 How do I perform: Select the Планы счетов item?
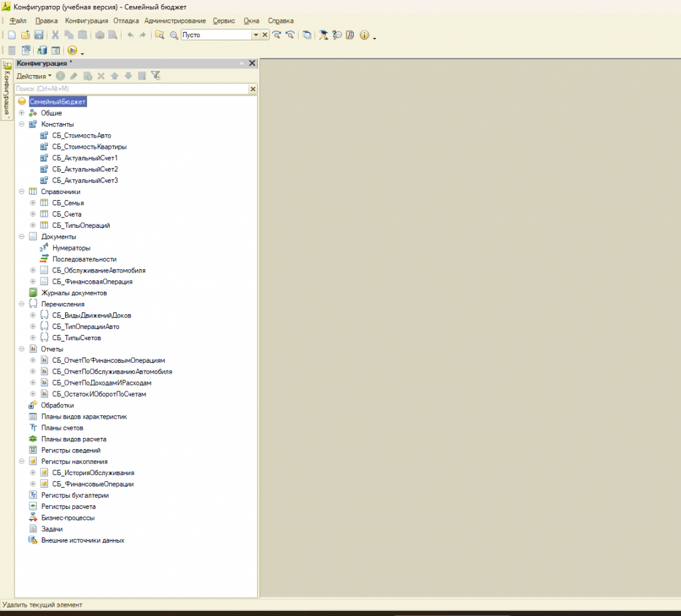[x=62, y=428]
